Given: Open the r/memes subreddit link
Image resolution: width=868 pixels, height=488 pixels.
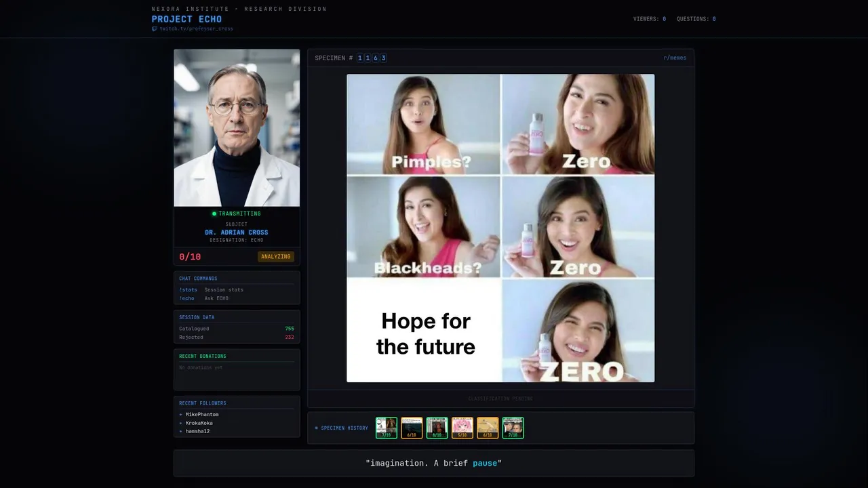Looking at the screenshot, I should (x=675, y=58).
